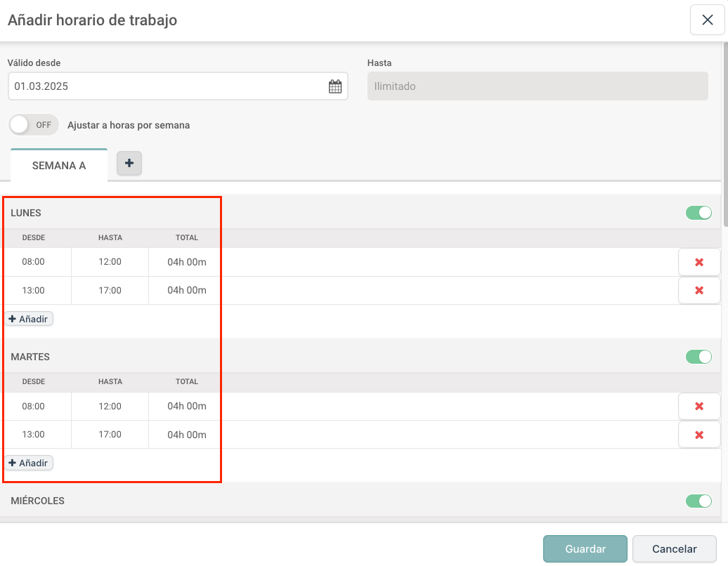The height and width of the screenshot is (566, 728).
Task: Edit the Válido desde date field
Action: [x=167, y=86]
